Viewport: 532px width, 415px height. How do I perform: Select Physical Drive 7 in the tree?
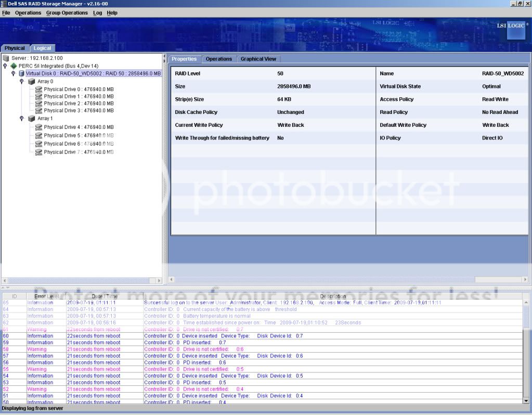78,152
